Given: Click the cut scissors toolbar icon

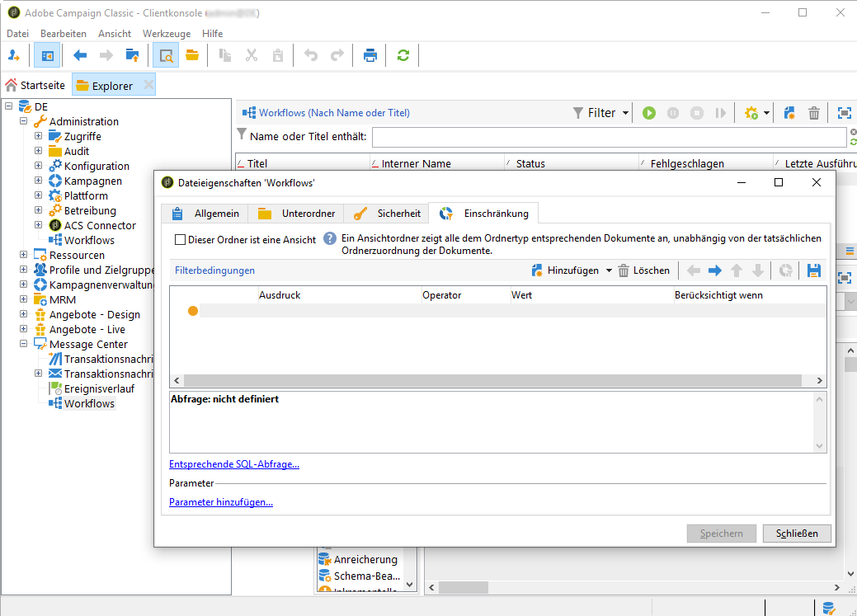Looking at the screenshot, I should click(252, 55).
